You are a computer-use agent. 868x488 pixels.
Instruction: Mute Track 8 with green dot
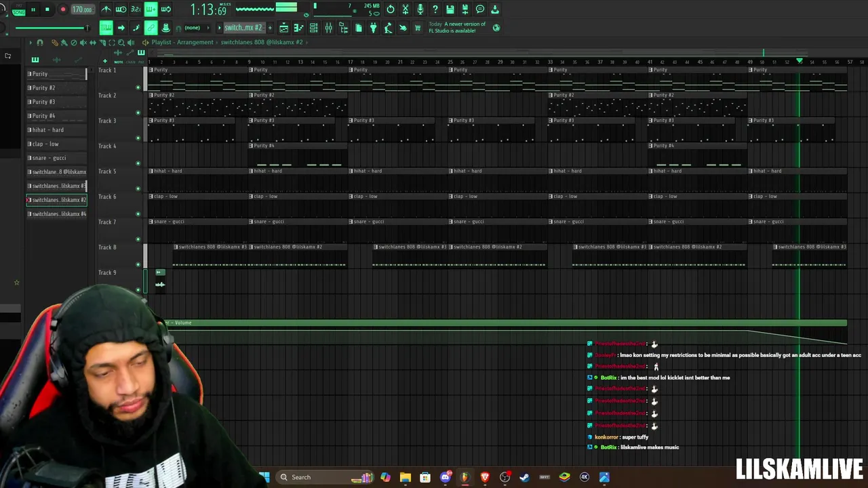[138, 264]
